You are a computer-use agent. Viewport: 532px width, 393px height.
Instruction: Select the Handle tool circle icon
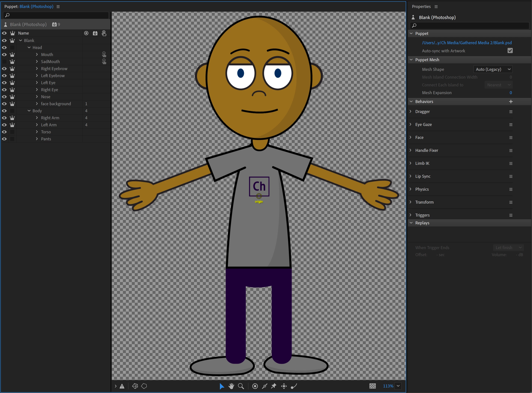point(255,386)
